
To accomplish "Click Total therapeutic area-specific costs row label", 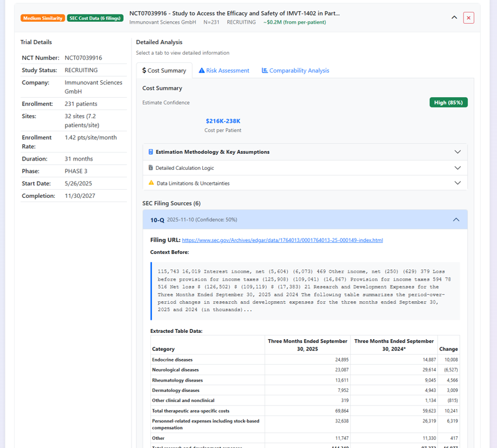I will [191, 411].
